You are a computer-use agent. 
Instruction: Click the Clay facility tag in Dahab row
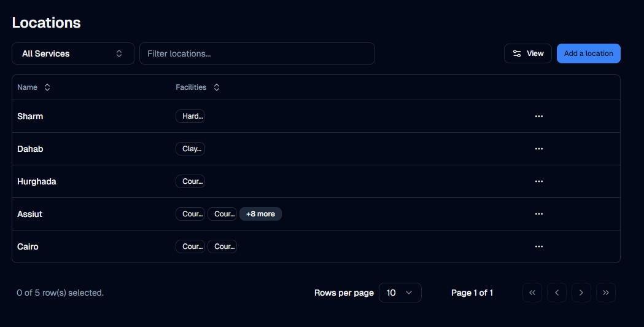point(190,149)
